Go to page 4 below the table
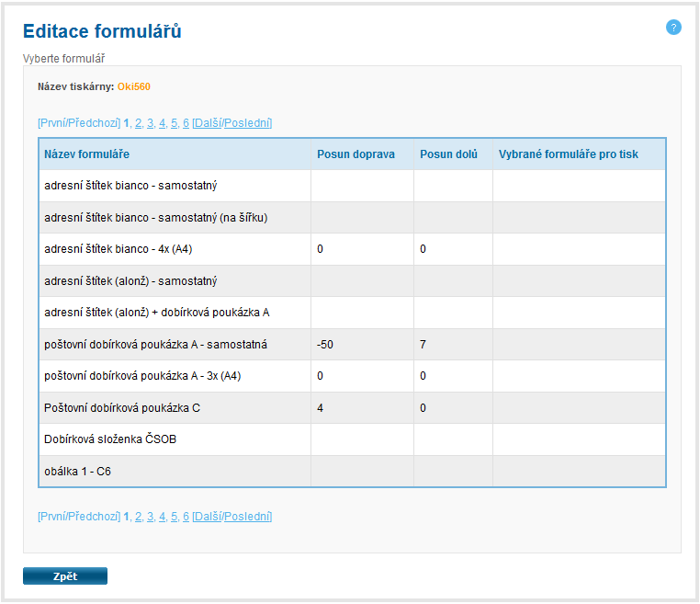 (162, 517)
